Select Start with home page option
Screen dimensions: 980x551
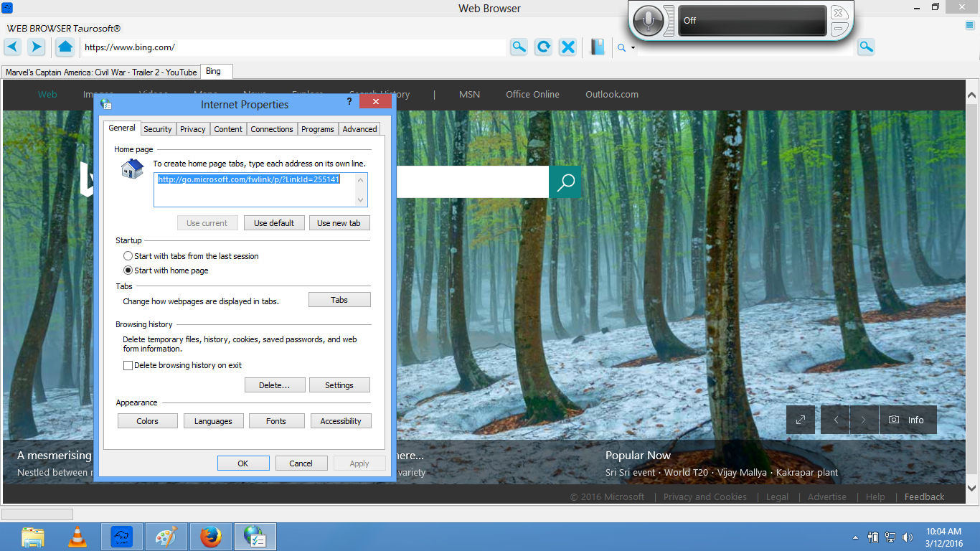coord(128,270)
